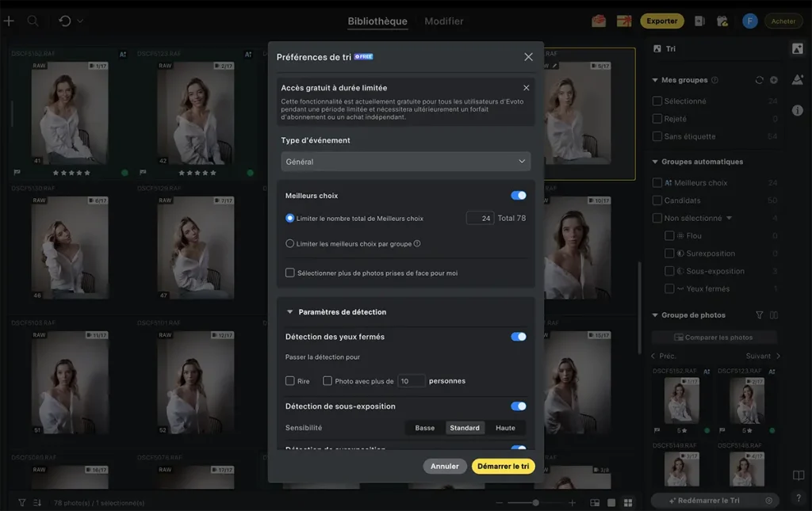Toggle Détection des yeux fermés switch
The width and height of the screenshot is (812, 511).
519,337
